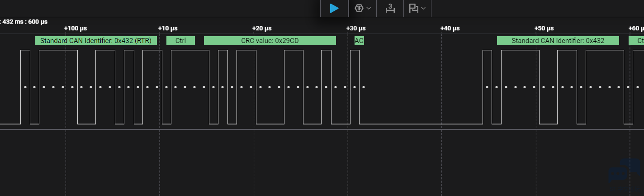Screen dimensions: 644x196
Task: Click the +20 µs time ruler label
Action: [262, 29]
